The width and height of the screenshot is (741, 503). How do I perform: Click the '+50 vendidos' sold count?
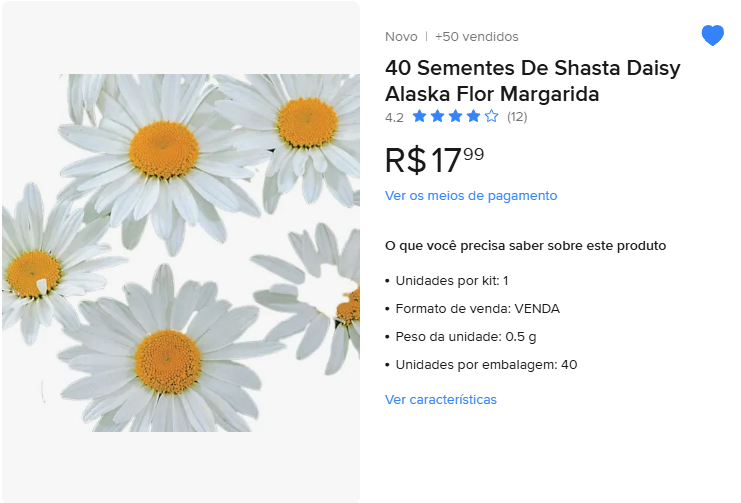tap(476, 37)
